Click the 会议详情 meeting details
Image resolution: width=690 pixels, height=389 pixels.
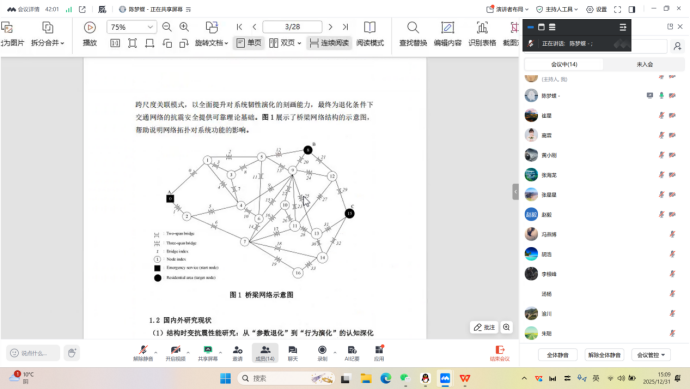click(x=23, y=9)
